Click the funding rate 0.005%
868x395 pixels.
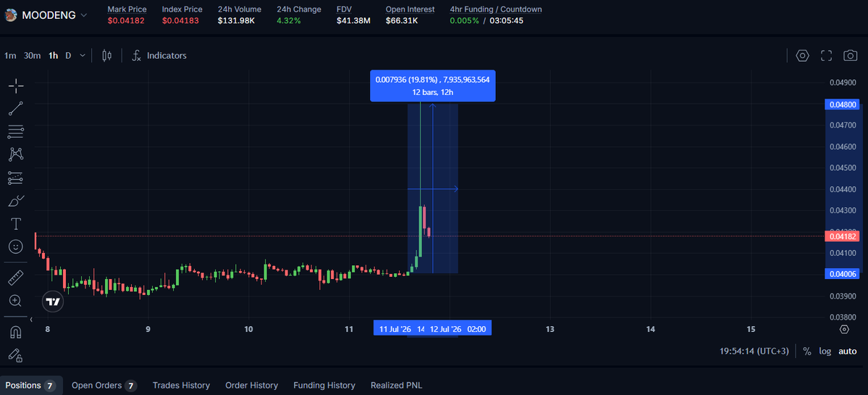(465, 20)
